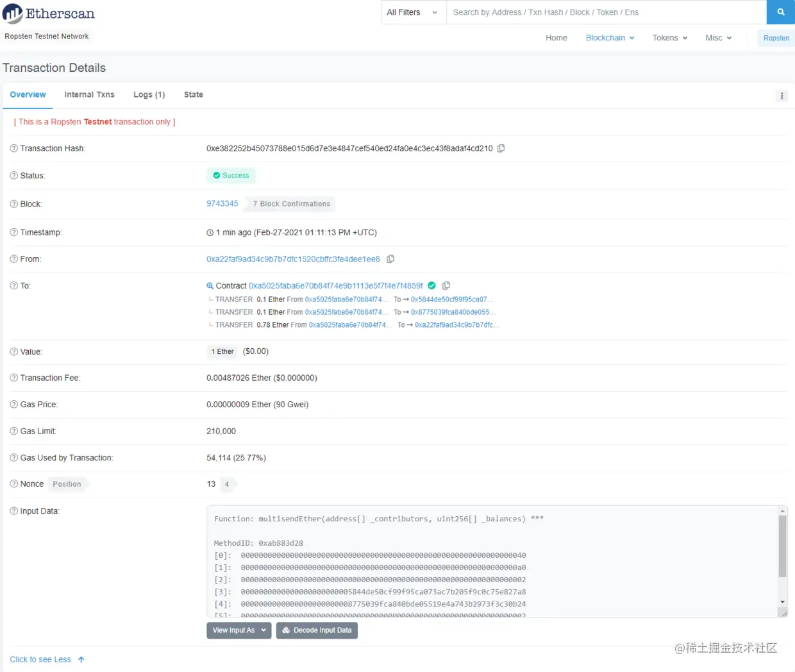This screenshot has width=795, height=672.
Task: Focus the search by address input field
Action: tap(607, 12)
